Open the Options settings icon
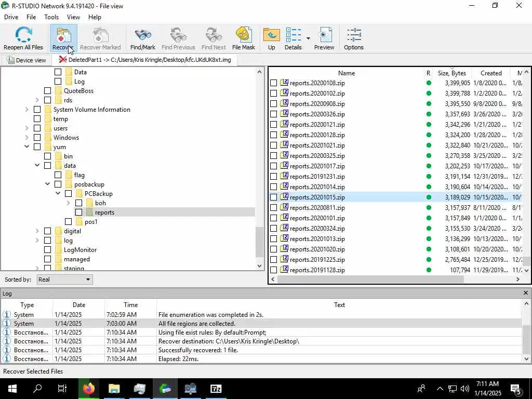Viewport: 532px width, 399px height. (x=354, y=35)
